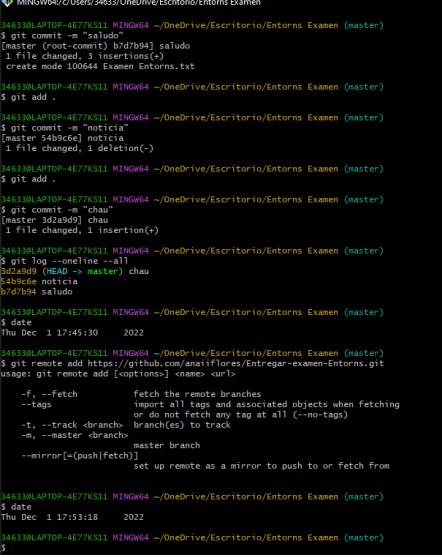442x558 pixels.
Task: Click the GitHub URL Entregar-examen-Entorns.git
Action: [236, 363]
